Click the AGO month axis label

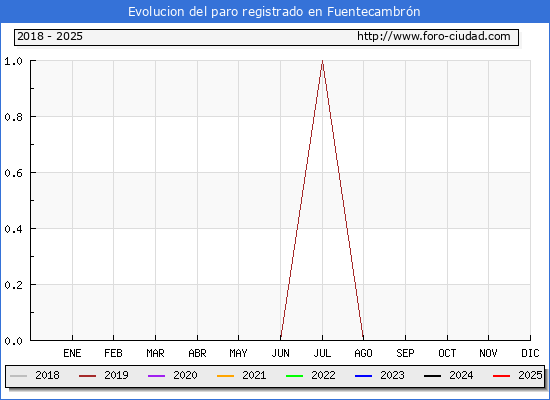(363, 353)
